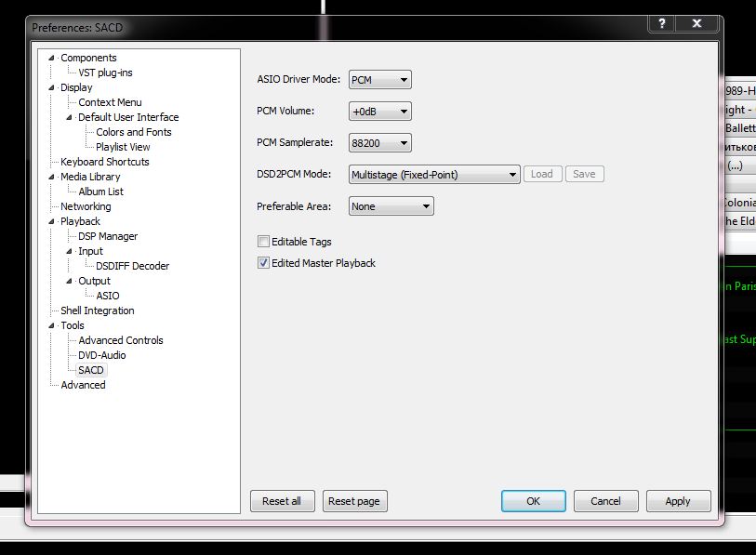Collapse the Components tree node
Screen dimensions: 756x555
(51, 58)
